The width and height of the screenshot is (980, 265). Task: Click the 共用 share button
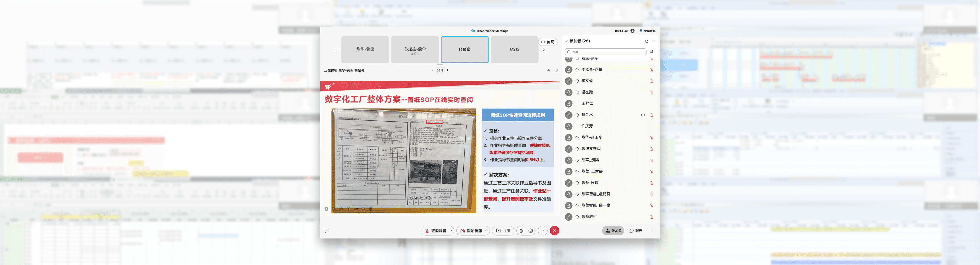pyautogui.click(x=503, y=231)
